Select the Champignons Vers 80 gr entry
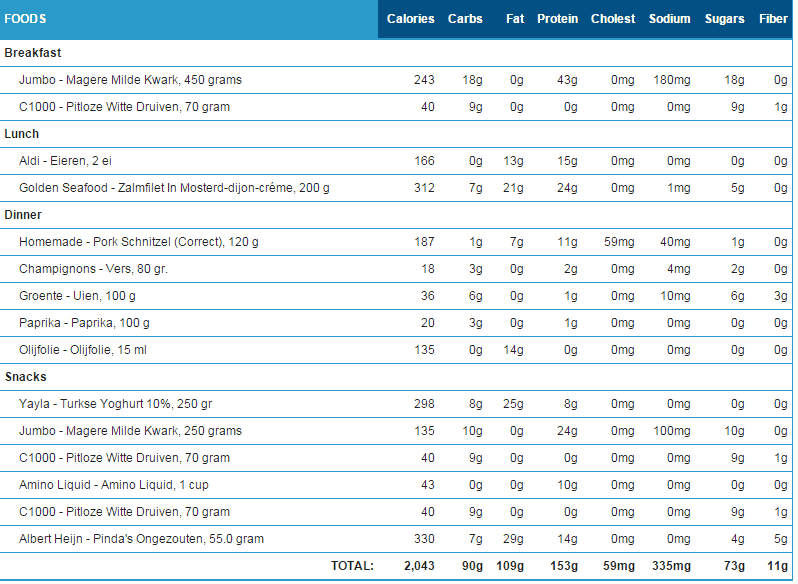 [x=91, y=269]
